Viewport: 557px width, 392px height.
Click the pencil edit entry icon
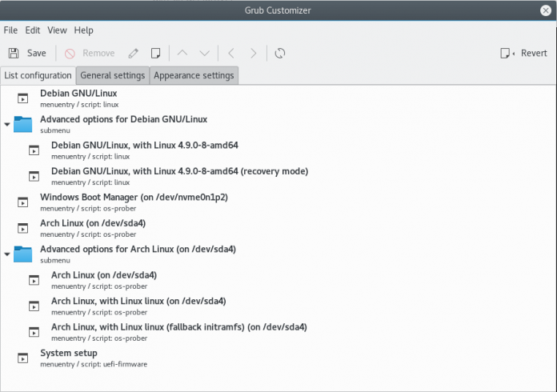point(133,54)
